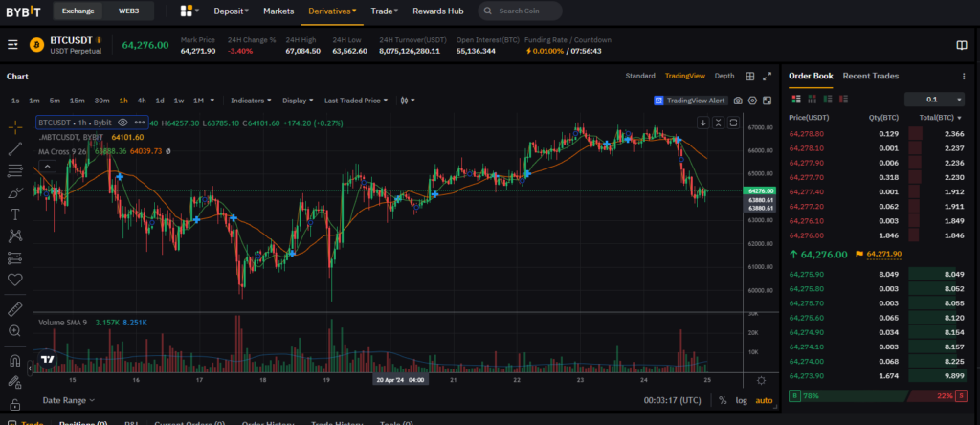Open the Indicators dropdown
This screenshot has width=980, height=425.
251,100
